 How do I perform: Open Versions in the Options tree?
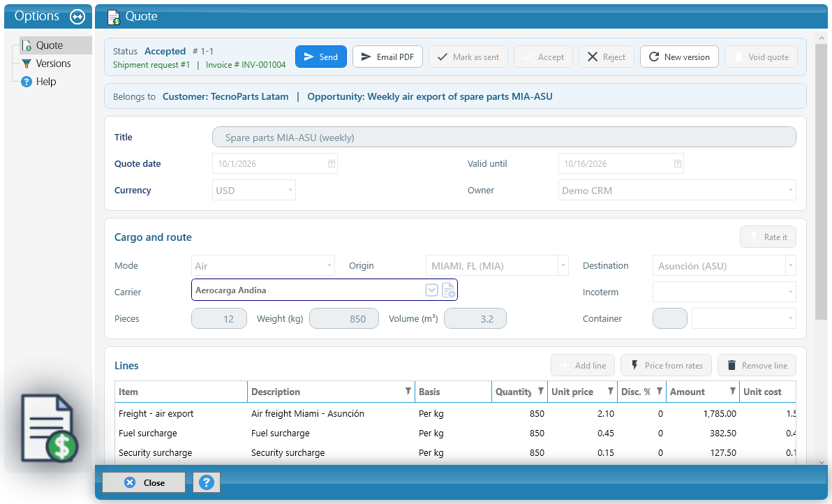[53, 64]
